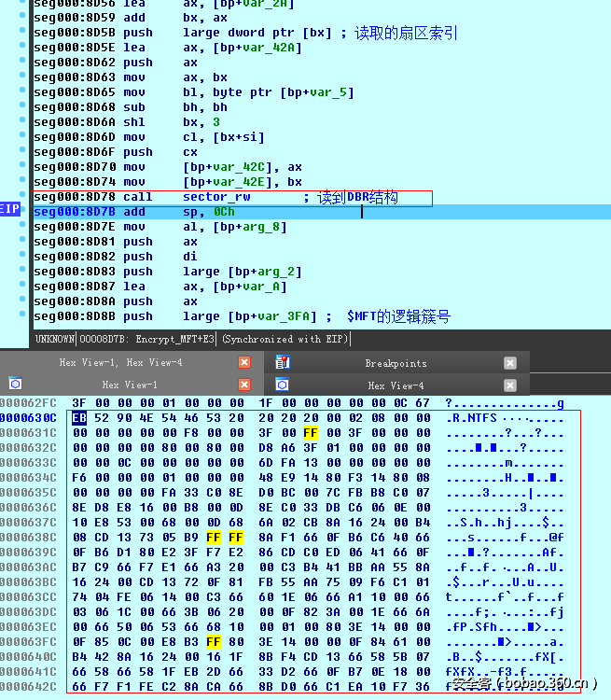Toggle breakpoint dot at seg000:8D5B line
This screenshot has height=700, width=611.
point(23,33)
